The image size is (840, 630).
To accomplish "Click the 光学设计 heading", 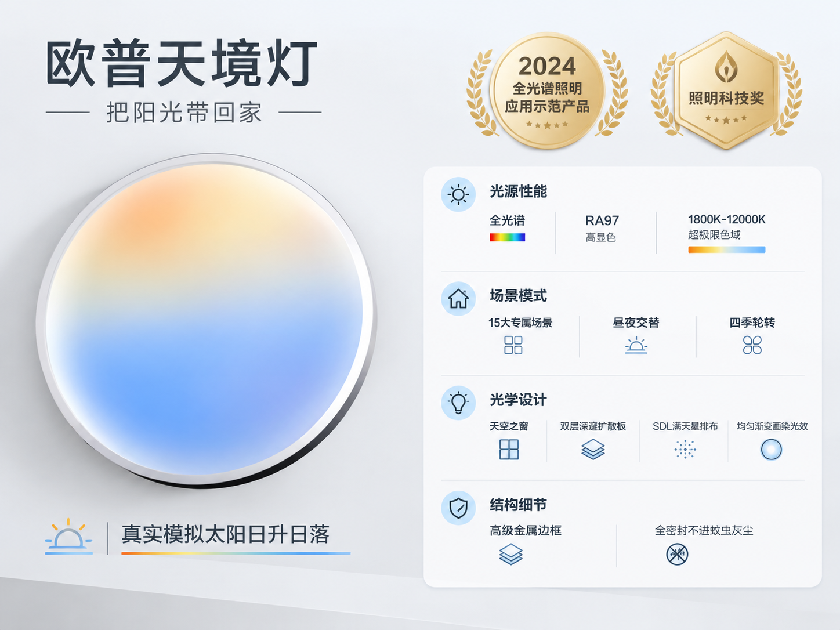I will click(518, 400).
